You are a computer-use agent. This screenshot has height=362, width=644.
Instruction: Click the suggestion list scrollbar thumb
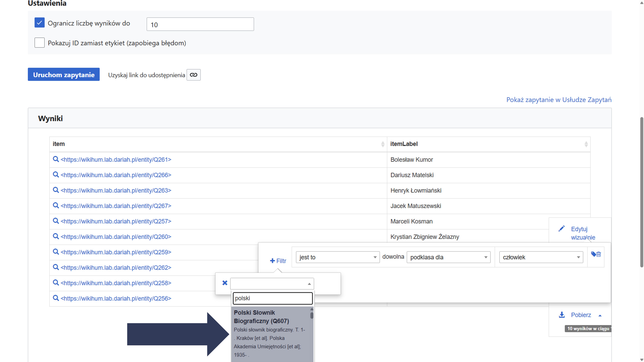312,315
